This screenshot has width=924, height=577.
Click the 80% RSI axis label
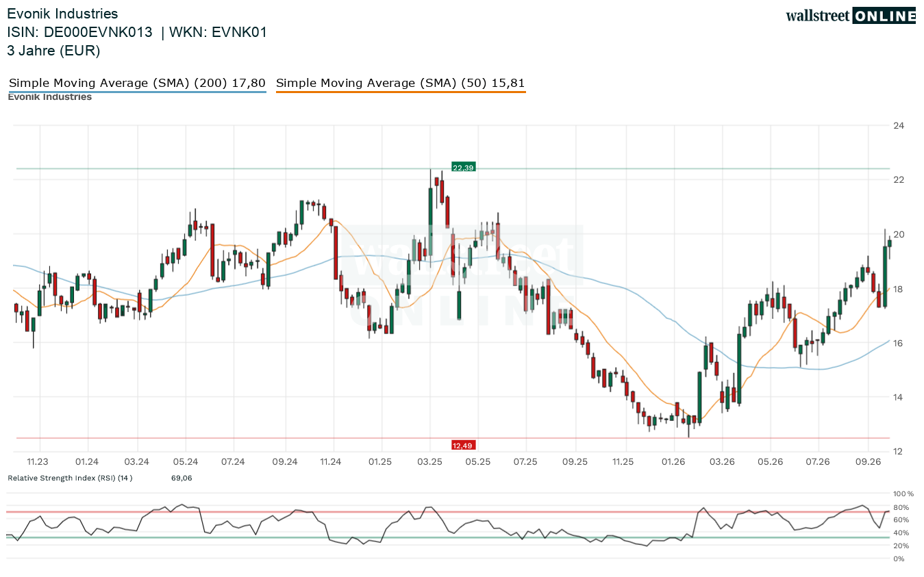[x=901, y=507]
